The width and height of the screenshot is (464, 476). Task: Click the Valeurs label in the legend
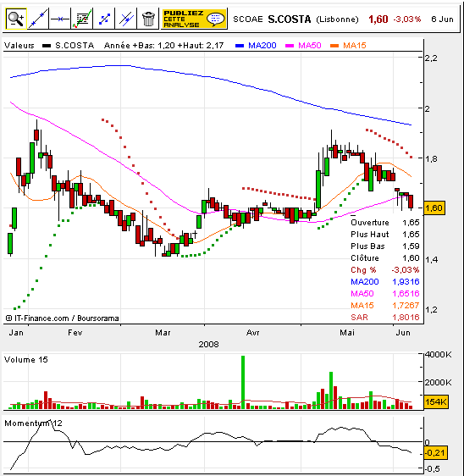[19, 46]
